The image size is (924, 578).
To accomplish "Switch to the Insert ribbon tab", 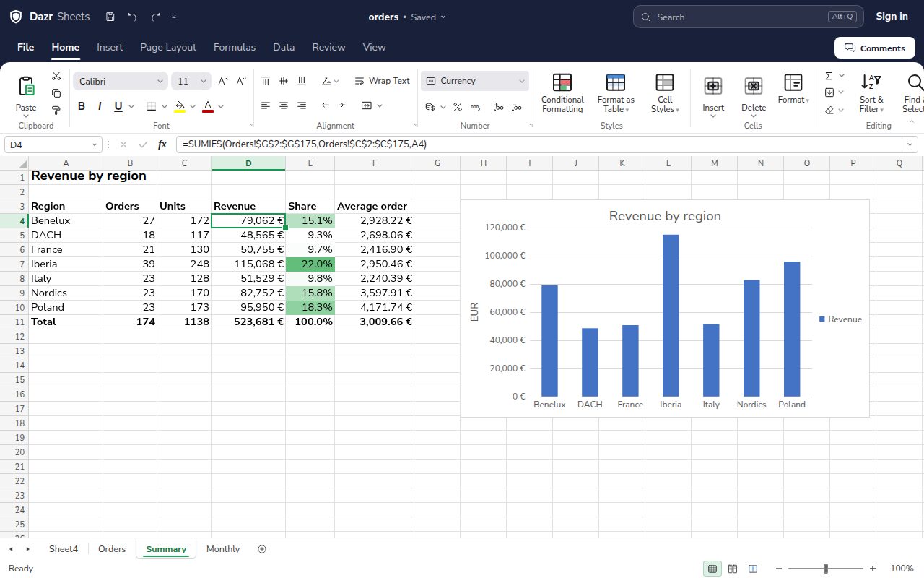I will 110,47.
